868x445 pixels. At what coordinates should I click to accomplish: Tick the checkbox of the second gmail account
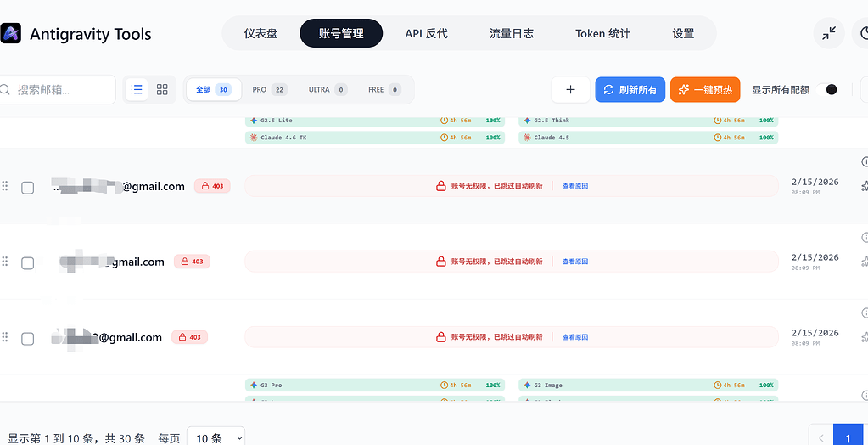pos(28,263)
